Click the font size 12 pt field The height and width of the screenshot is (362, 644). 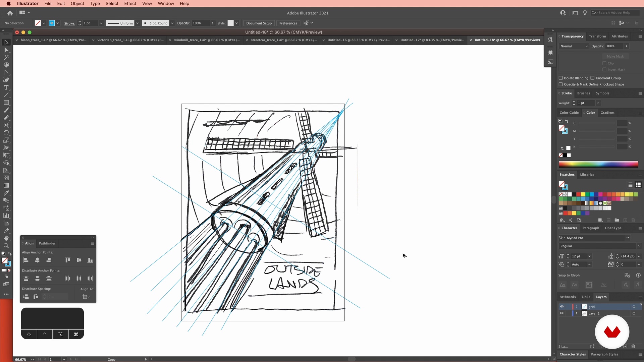(579, 256)
